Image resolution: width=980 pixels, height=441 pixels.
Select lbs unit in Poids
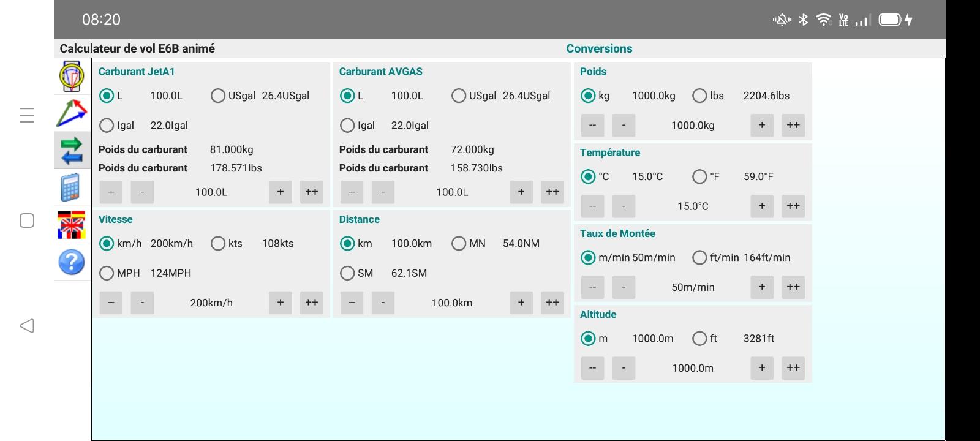coord(699,96)
